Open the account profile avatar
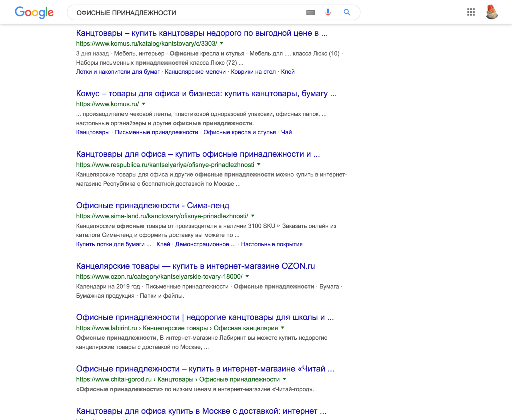Viewport: 512px width, 420px height. click(x=492, y=12)
